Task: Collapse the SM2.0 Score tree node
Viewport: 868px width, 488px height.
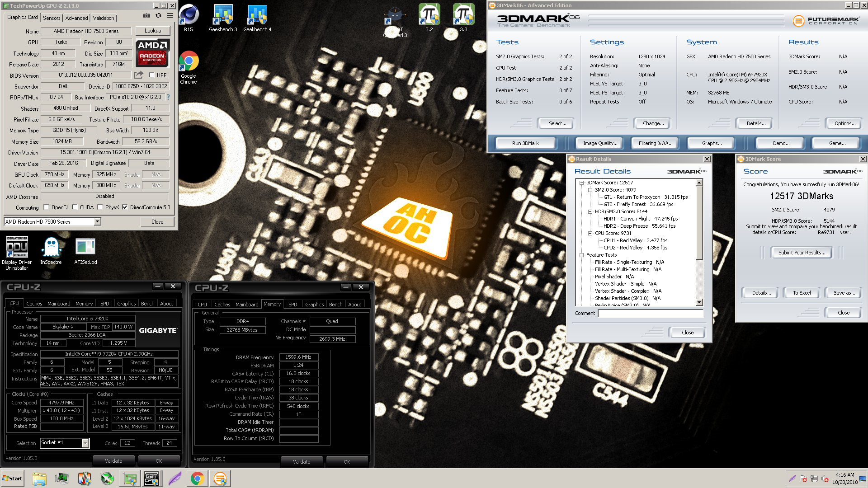Action: click(x=590, y=190)
